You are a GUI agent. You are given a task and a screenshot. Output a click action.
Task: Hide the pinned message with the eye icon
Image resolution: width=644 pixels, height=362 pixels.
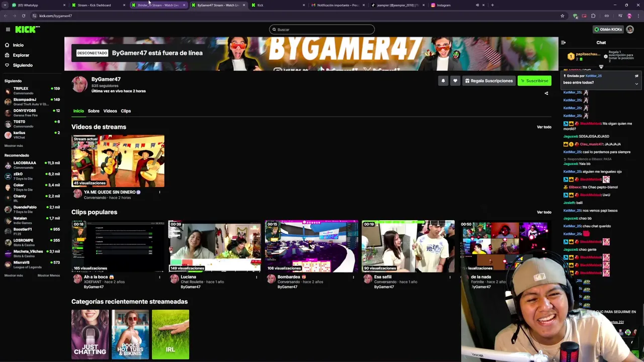tap(636, 76)
